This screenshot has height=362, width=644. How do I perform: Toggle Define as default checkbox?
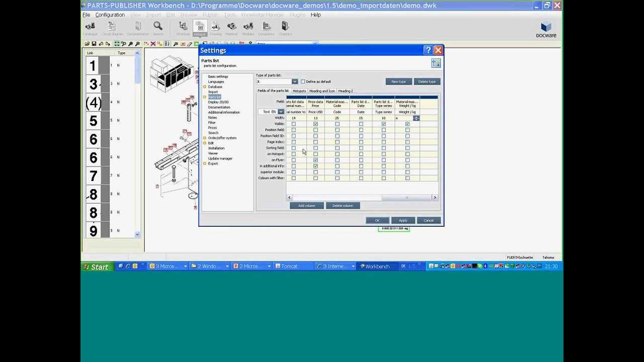(303, 81)
